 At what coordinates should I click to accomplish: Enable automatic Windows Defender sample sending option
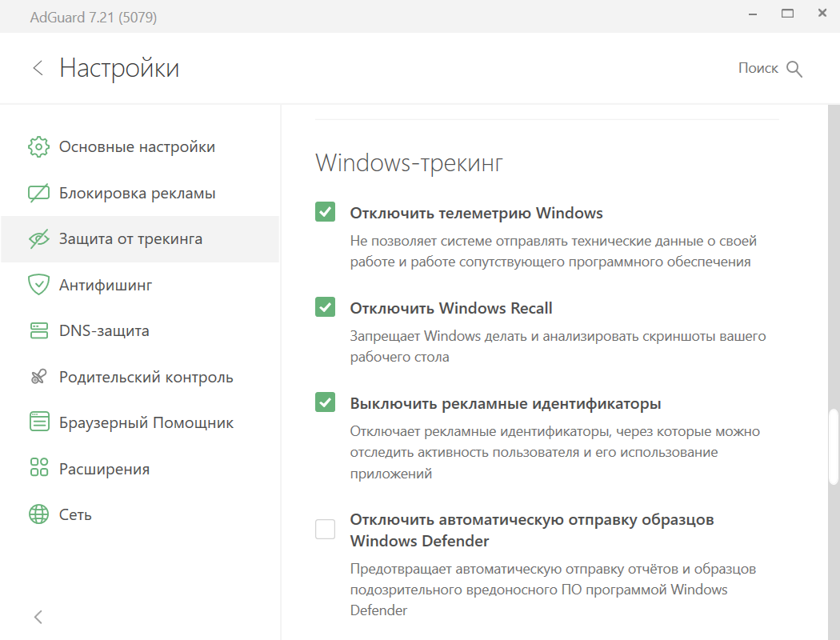(x=325, y=528)
